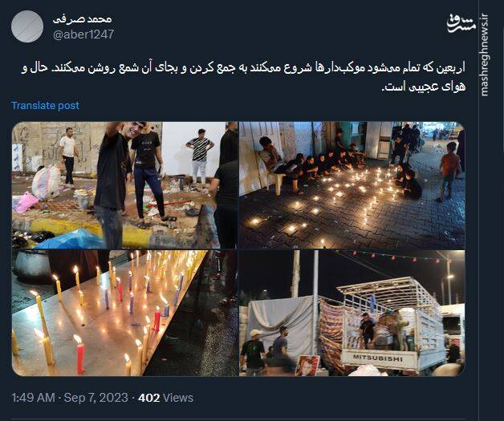Click the Sep 7, 2023 date
This screenshot has width=504, height=421.
pyautogui.click(x=96, y=398)
